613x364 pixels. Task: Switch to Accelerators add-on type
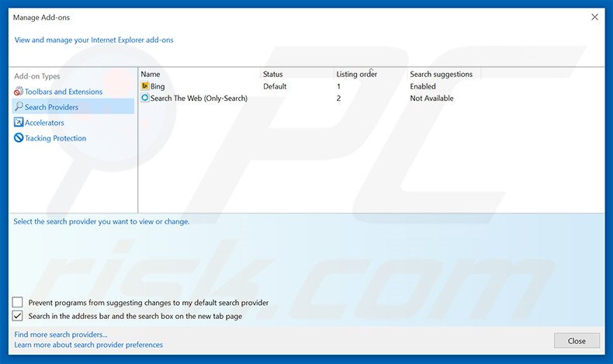pyautogui.click(x=44, y=123)
